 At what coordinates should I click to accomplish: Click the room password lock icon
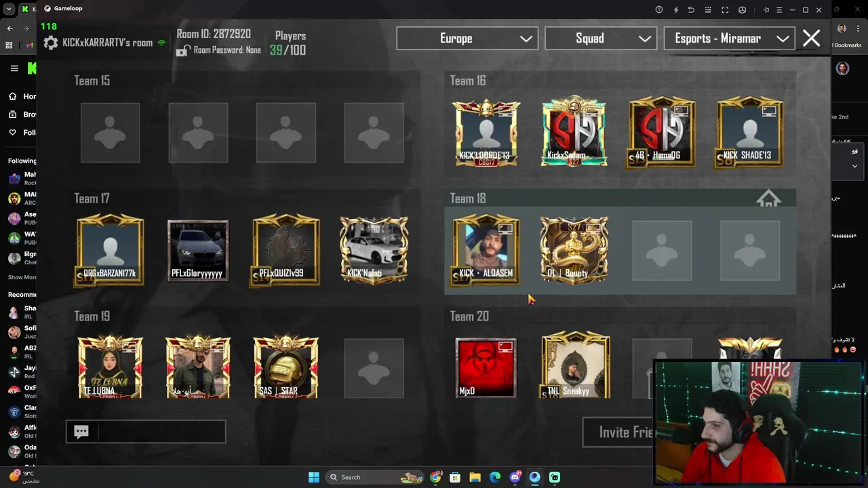coord(182,50)
